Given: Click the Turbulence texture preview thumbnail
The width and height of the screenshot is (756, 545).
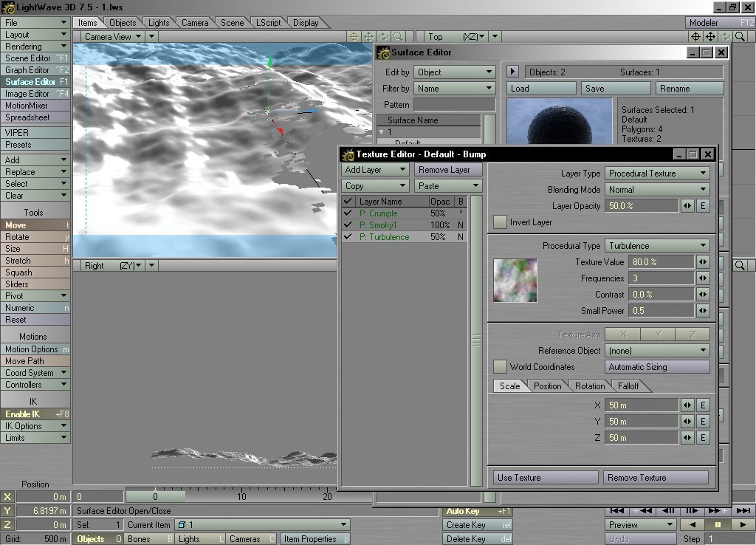Looking at the screenshot, I should pos(515,280).
